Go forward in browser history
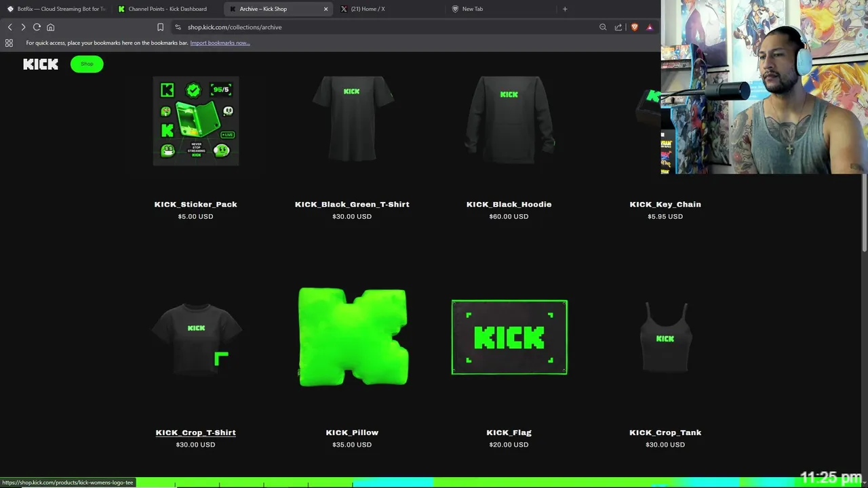868x488 pixels. coord(23,27)
